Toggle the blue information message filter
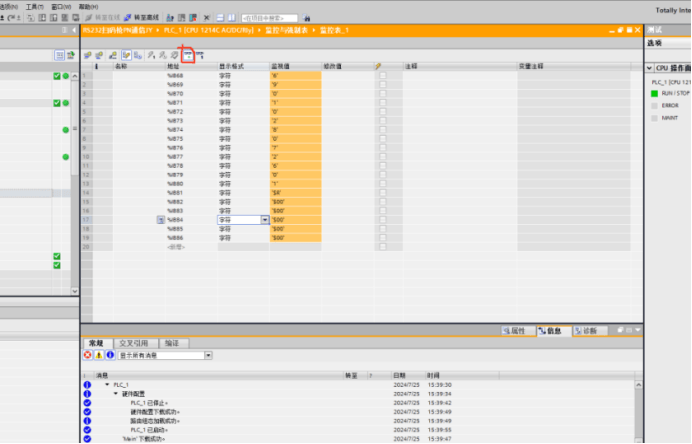Screen dimensions: 692x444 [x=110, y=355]
